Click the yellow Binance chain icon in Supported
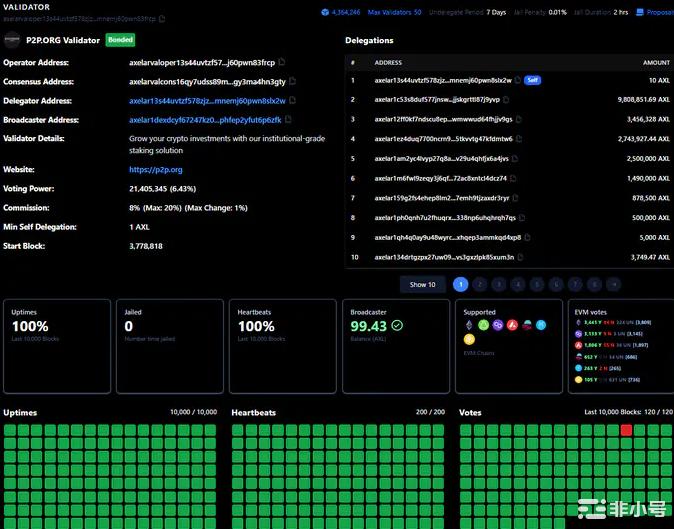674x529 pixels. click(469, 340)
